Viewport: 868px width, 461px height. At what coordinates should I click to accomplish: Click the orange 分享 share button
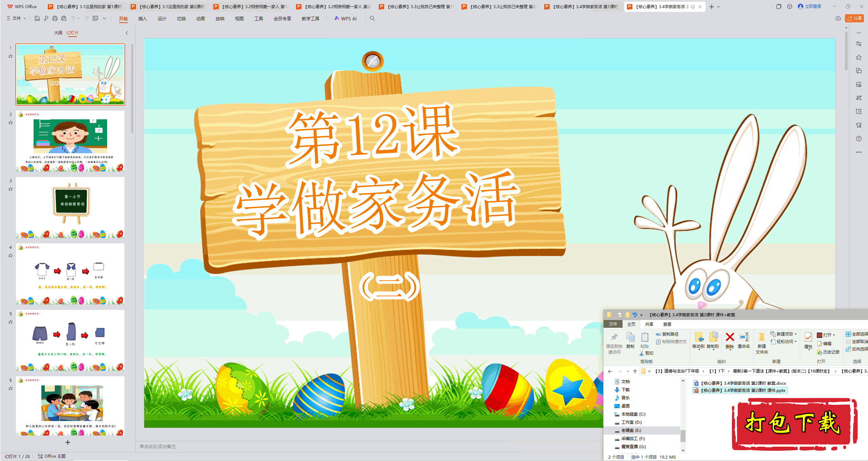[x=854, y=18]
